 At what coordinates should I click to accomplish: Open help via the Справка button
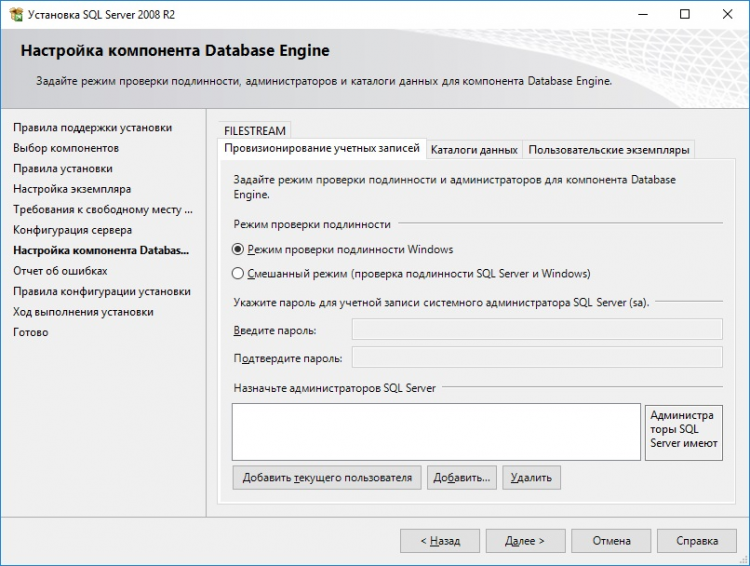click(697, 541)
